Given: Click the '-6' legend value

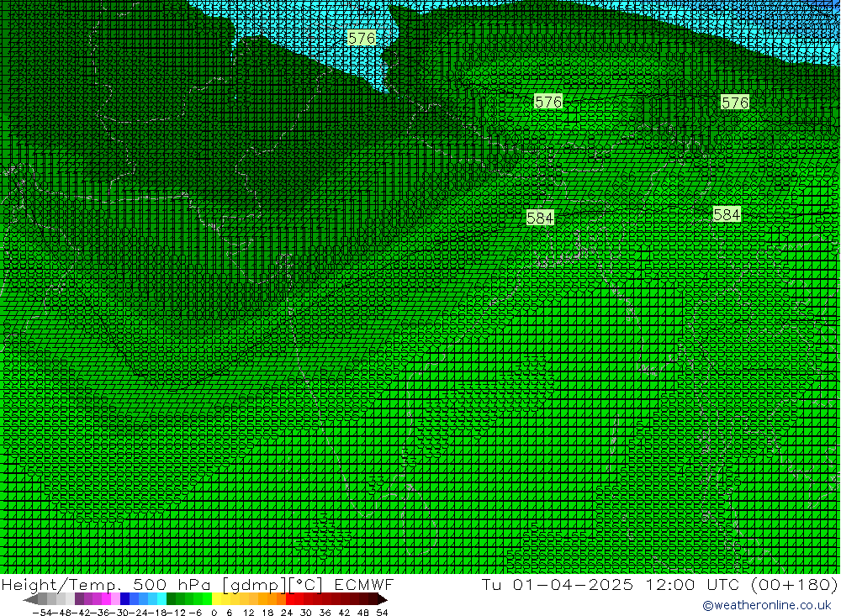Looking at the screenshot, I should pyautogui.click(x=195, y=613).
